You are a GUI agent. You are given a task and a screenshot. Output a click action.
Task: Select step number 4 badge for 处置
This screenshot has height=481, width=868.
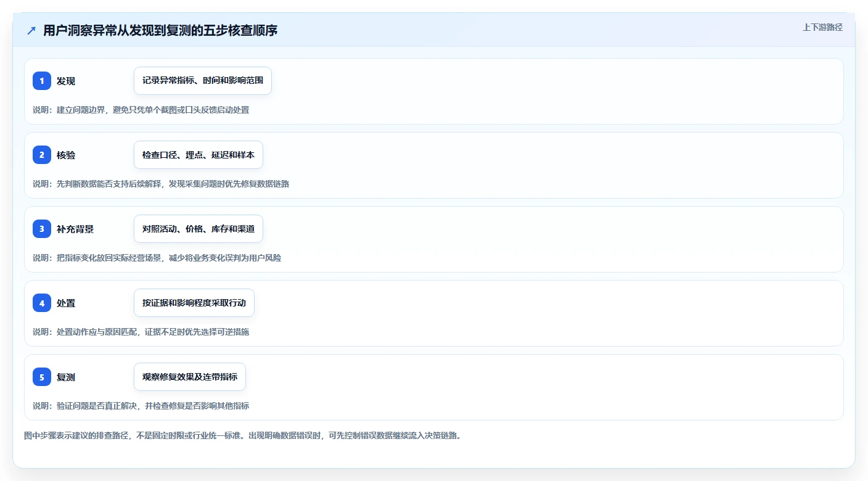tap(42, 303)
